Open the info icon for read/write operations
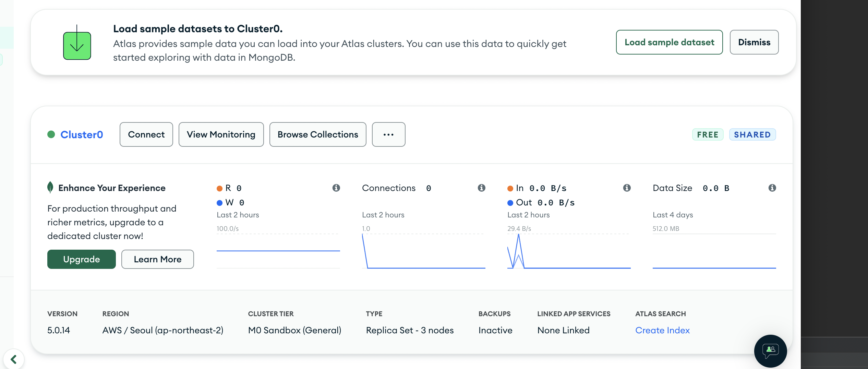 (336, 188)
